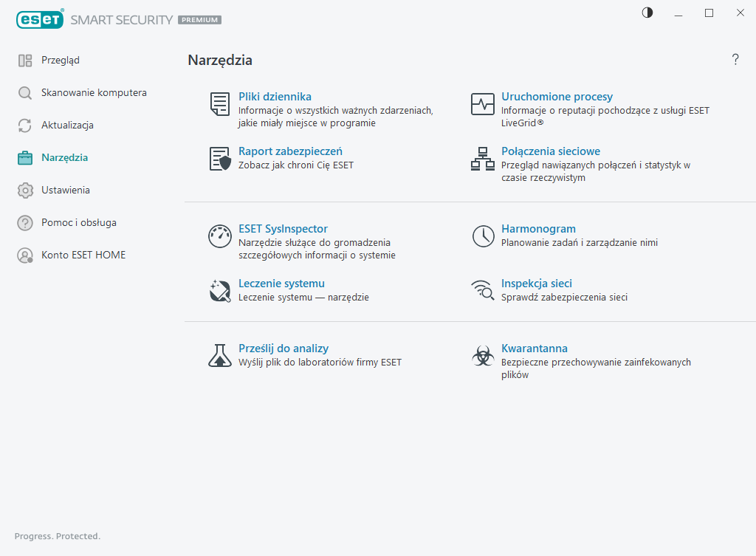The image size is (756, 556).
Task: Open Pomoc i obsługa section
Action: [78, 223]
